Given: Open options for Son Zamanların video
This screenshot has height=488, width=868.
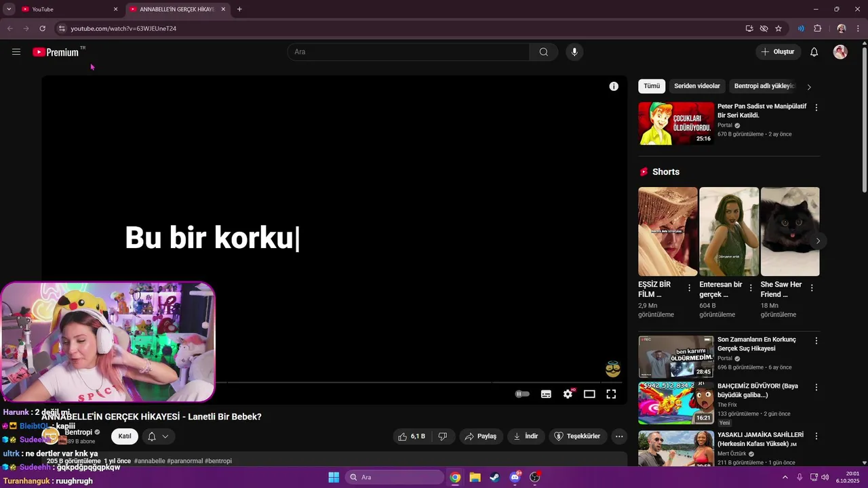Looking at the screenshot, I should point(816,341).
